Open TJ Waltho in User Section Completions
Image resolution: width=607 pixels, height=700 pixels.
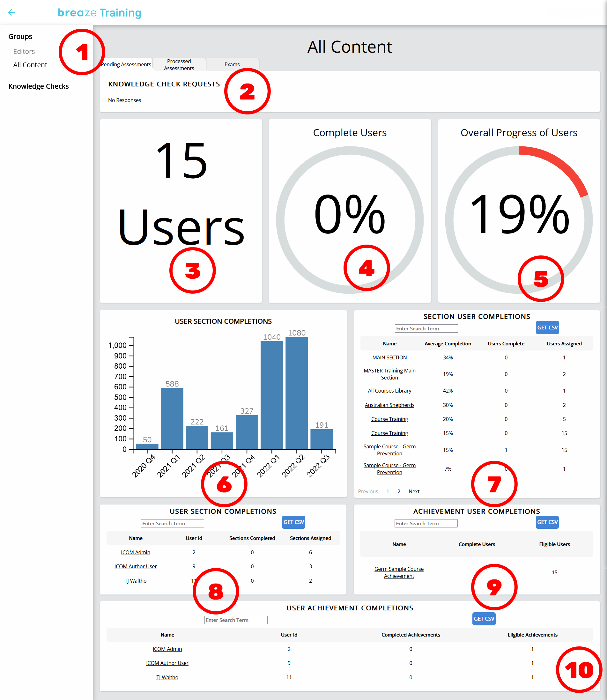pos(136,580)
